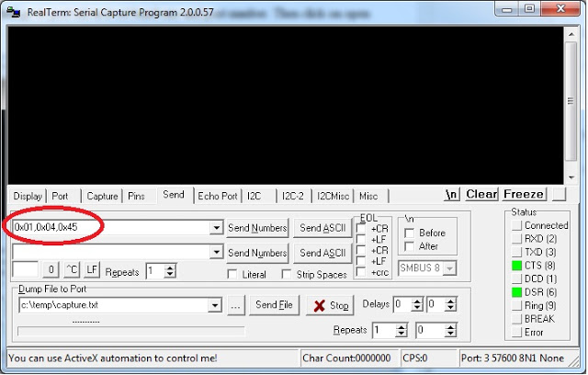Image resolution: width=588 pixels, height=375 pixels.
Task: Click the Send File button
Action: [274, 305]
